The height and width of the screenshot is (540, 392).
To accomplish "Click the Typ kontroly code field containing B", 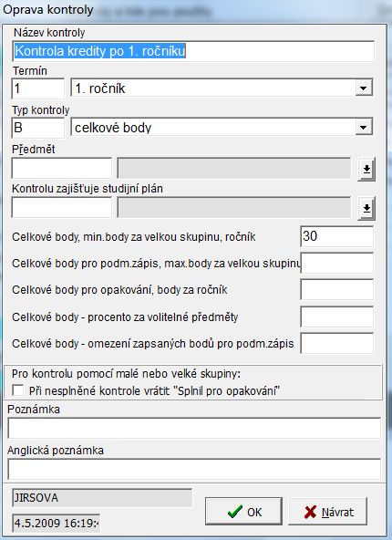I will (38, 128).
